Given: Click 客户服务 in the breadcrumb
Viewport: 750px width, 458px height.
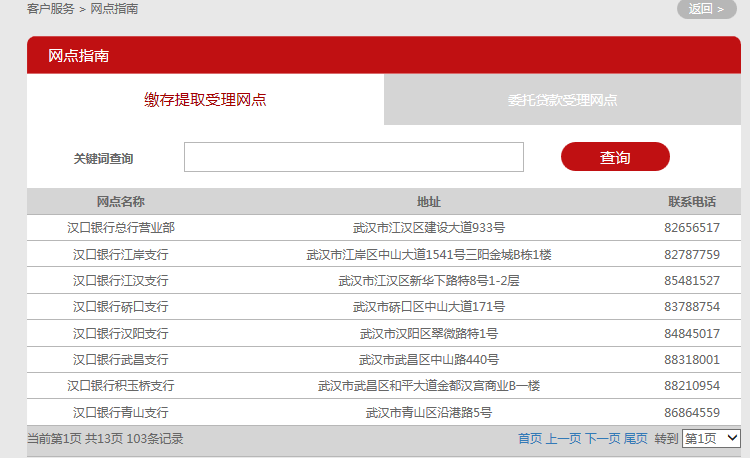Looking at the screenshot, I should 51,9.
